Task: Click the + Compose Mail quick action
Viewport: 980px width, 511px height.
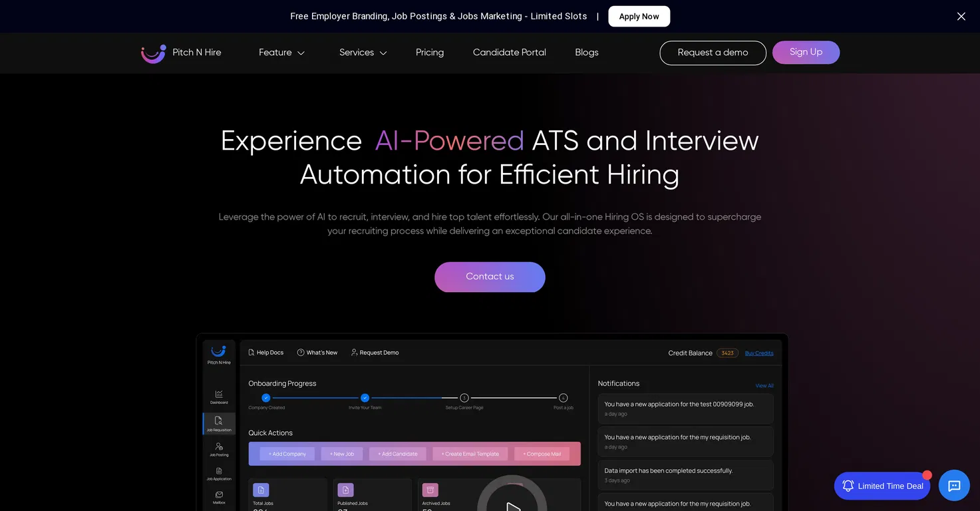Action: point(542,454)
